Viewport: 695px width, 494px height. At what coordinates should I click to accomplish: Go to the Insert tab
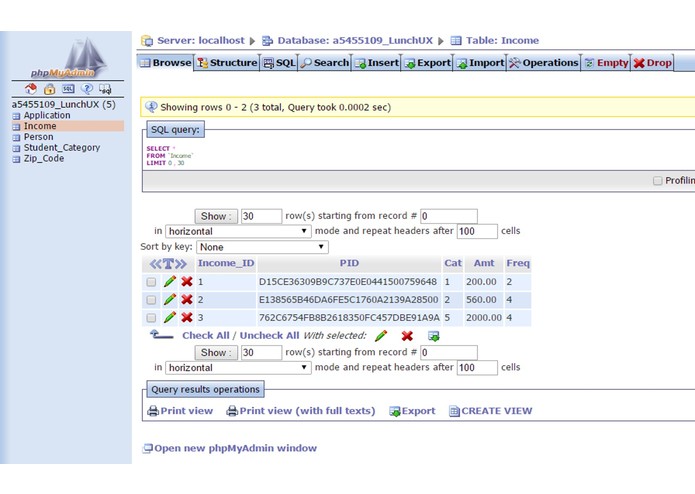pos(377,63)
